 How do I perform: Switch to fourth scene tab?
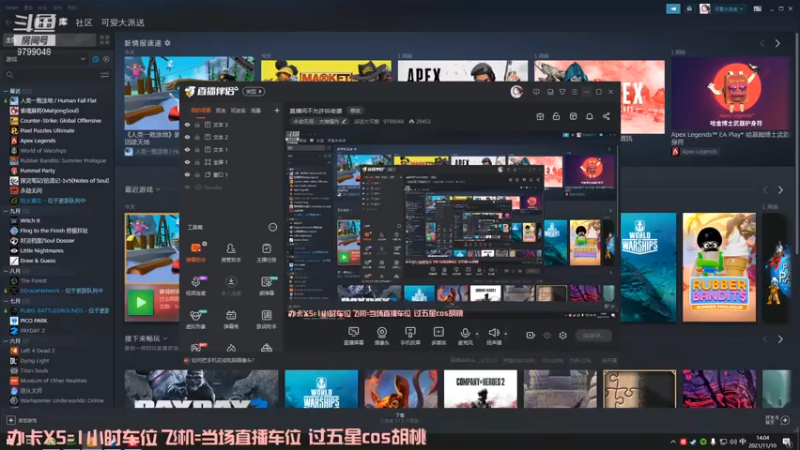coord(256,110)
